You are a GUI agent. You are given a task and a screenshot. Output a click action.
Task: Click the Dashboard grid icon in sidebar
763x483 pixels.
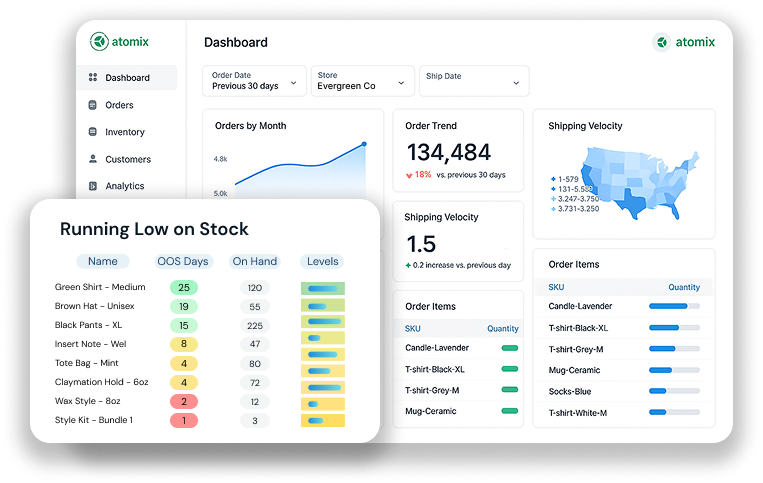tap(92, 77)
